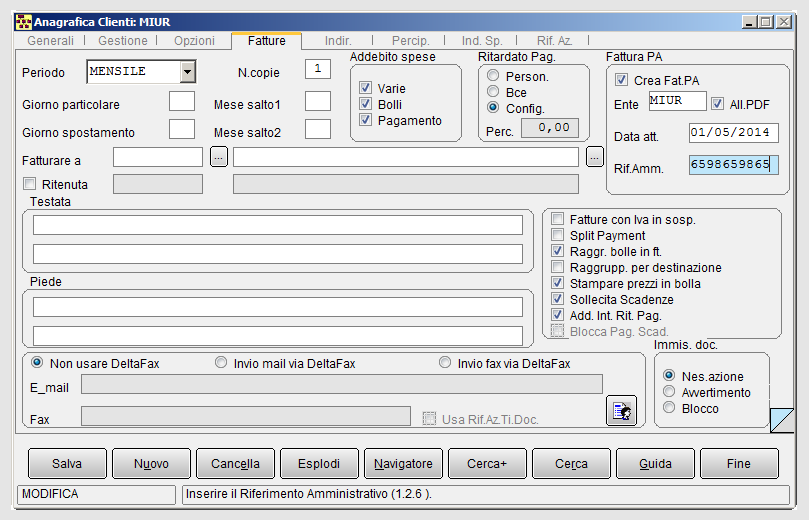Select the Blocco radio option
The image size is (809, 520).
pyautogui.click(x=669, y=407)
